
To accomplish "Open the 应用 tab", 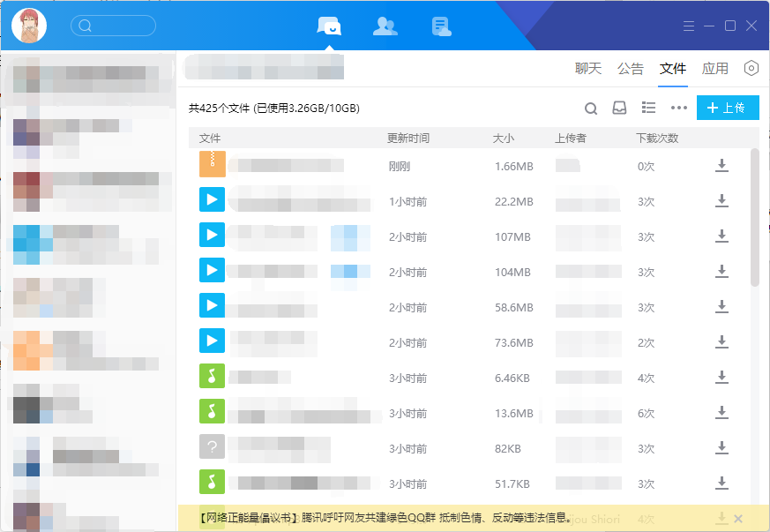I will (x=715, y=68).
